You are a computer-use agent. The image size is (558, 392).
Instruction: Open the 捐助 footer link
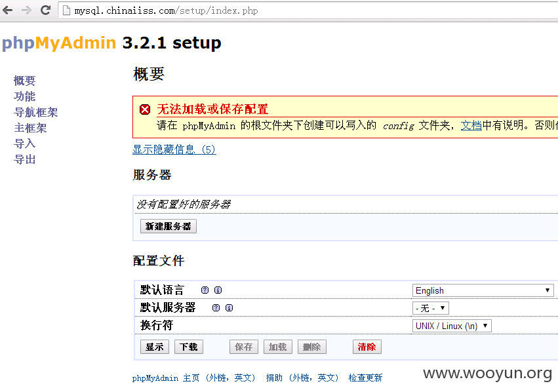point(302,378)
